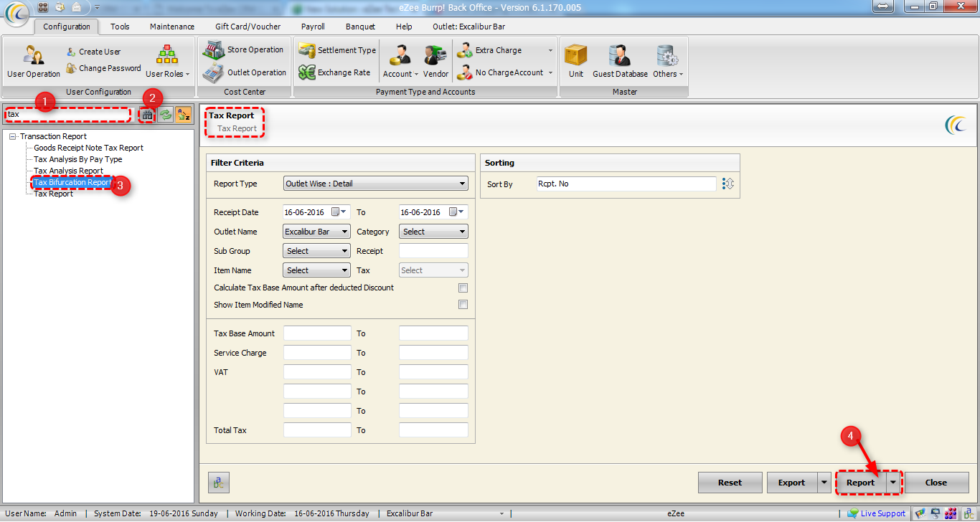Open Vendor
Image resolution: width=980 pixels, height=522 pixels.
point(435,62)
